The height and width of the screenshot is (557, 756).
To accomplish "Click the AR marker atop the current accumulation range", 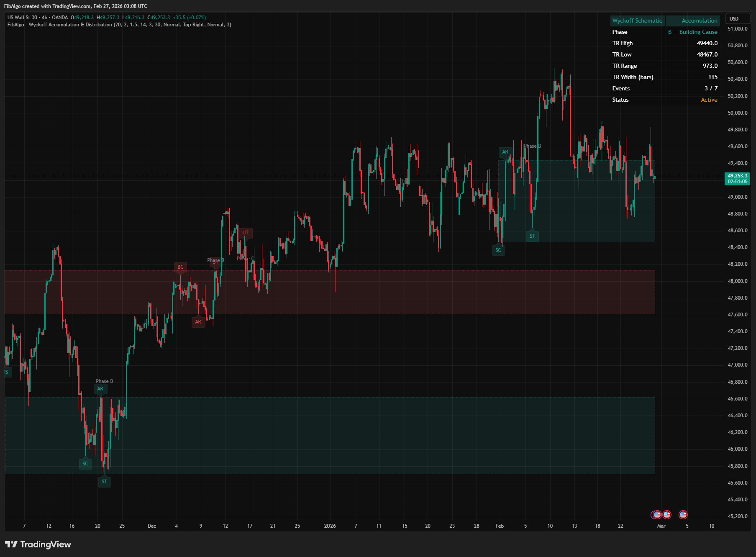I will 505,152.
